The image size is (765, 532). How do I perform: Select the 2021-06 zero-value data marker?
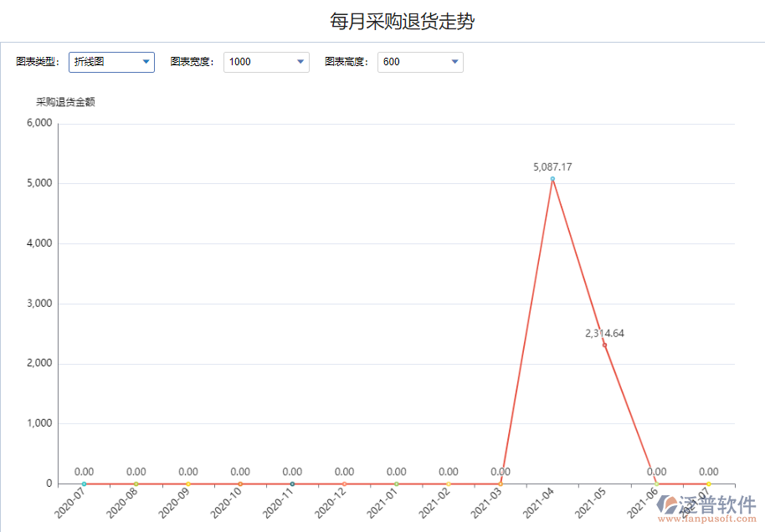tap(657, 483)
